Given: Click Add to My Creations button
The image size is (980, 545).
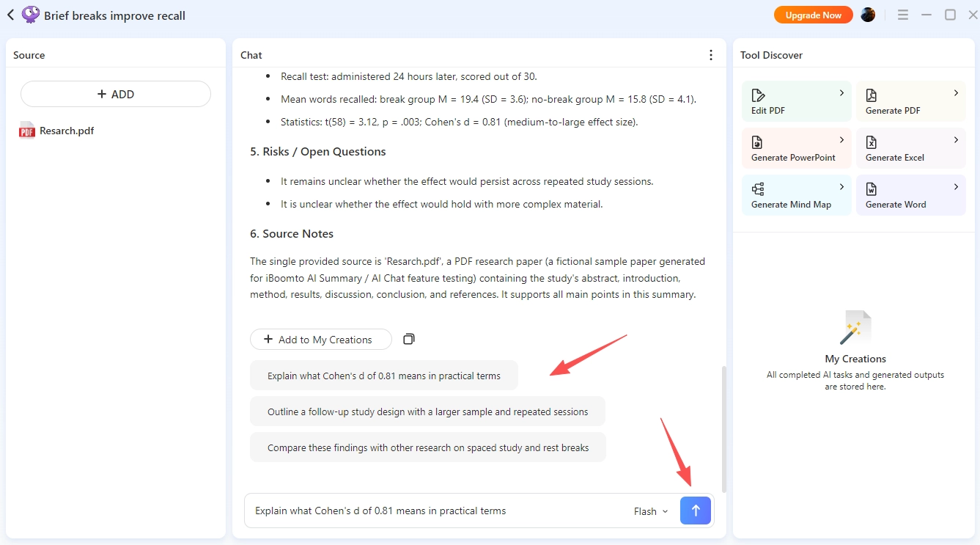Looking at the screenshot, I should (x=321, y=340).
